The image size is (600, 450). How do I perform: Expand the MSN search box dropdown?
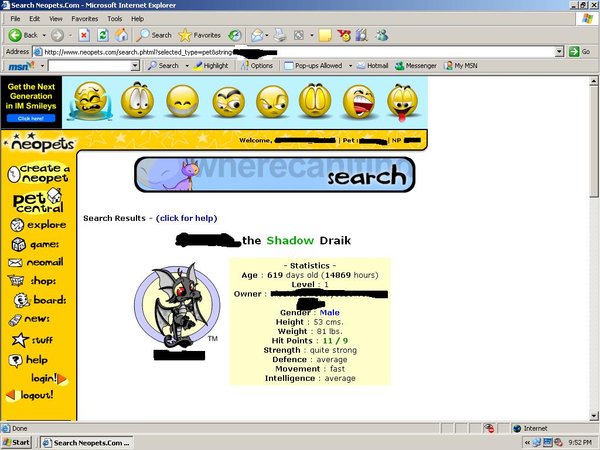click(x=135, y=65)
